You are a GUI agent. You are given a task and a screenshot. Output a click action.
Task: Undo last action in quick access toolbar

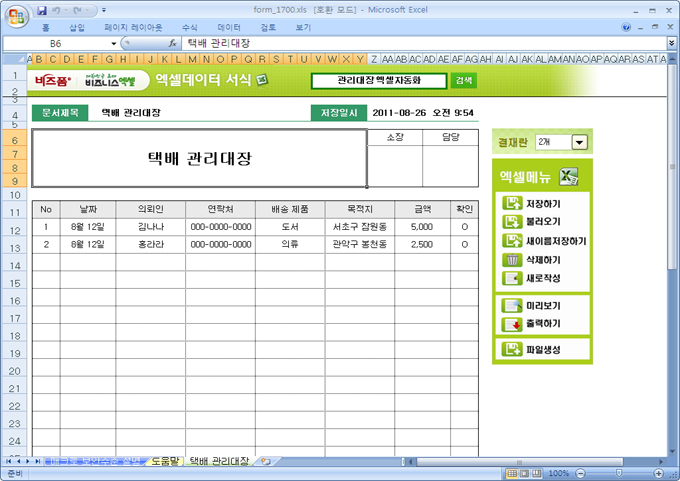pyautogui.click(x=56, y=10)
